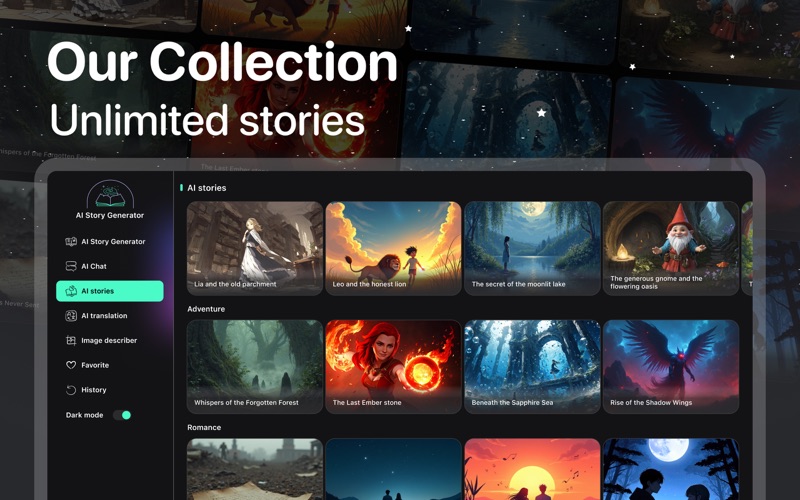Open The secret of the moonlit lake story
Viewport: 800px width, 500px height.
pos(532,248)
